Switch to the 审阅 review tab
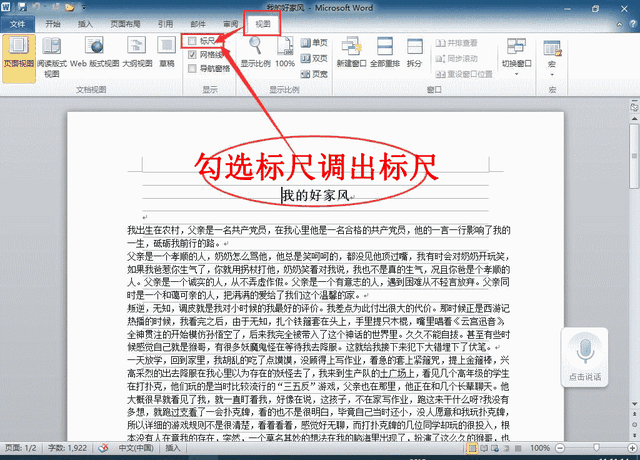The height and width of the screenshot is (460, 640). [231, 24]
